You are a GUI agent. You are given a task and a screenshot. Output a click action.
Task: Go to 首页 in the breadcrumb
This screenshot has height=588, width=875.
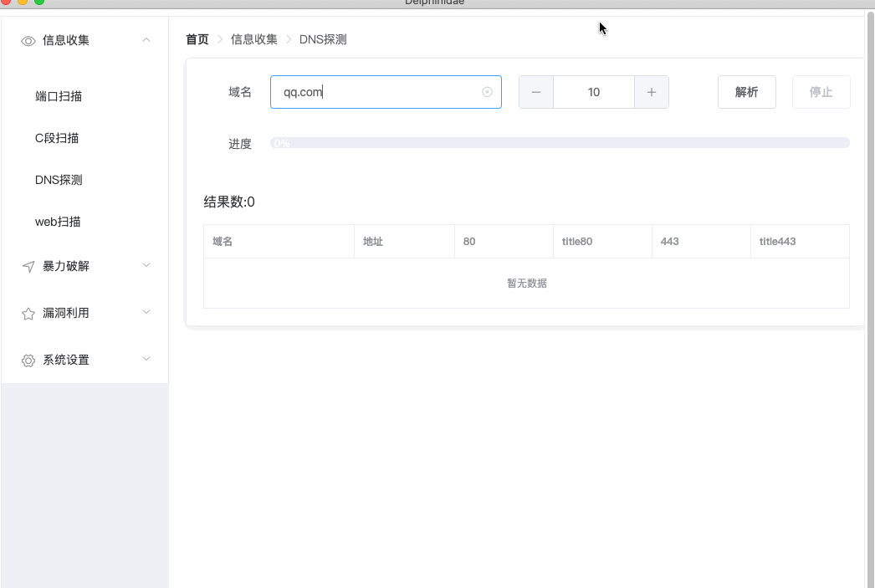197,39
